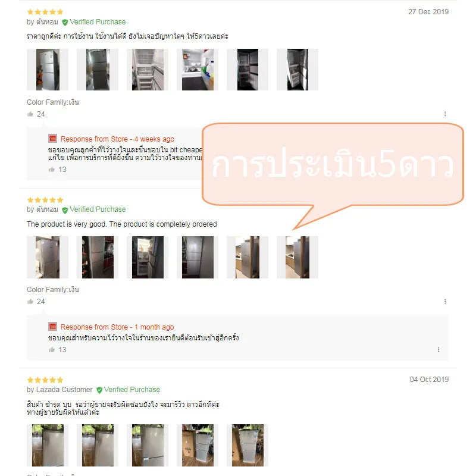Open first photo in second review
This screenshot has height=476, width=476.
coord(48,258)
